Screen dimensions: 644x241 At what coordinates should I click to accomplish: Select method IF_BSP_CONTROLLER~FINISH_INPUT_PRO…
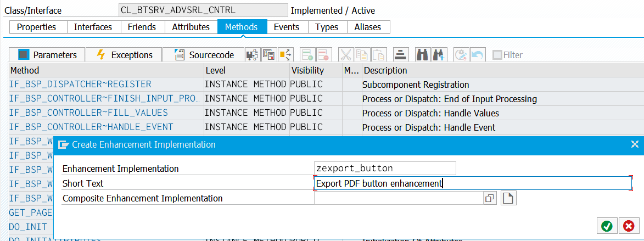pos(105,98)
